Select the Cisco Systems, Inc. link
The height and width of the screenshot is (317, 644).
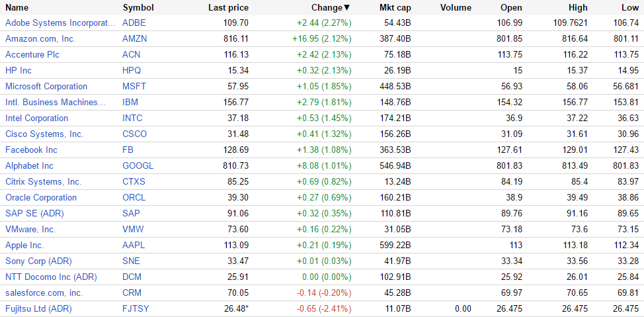[x=44, y=134]
